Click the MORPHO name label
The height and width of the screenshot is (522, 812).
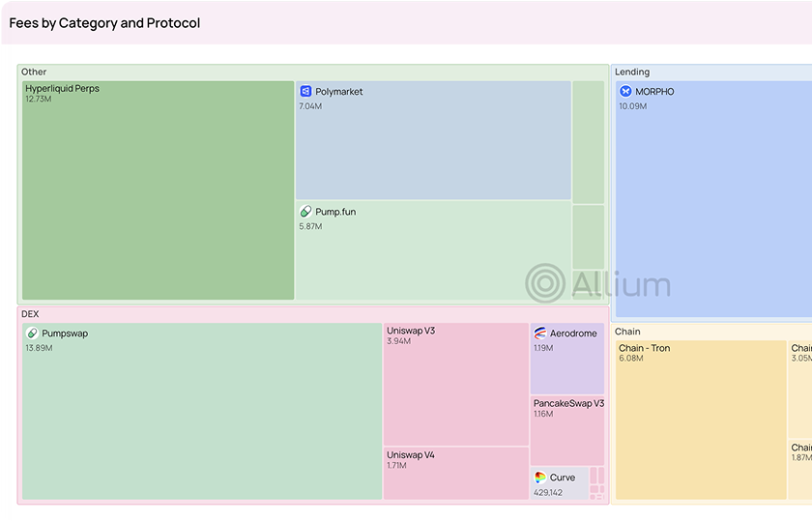click(654, 92)
